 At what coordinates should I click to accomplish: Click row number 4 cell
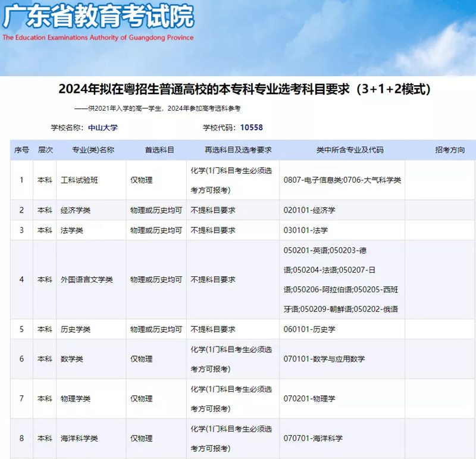pyautogui.click(x=21, y=279)
